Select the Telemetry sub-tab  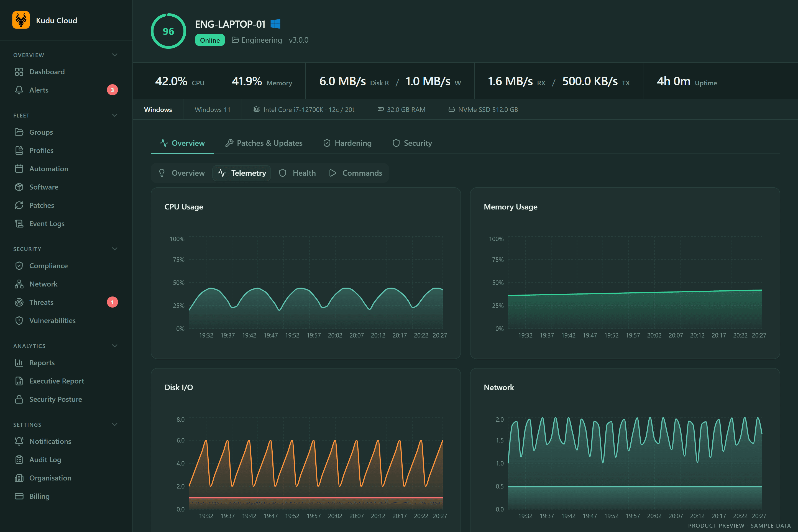pos(242,173)
